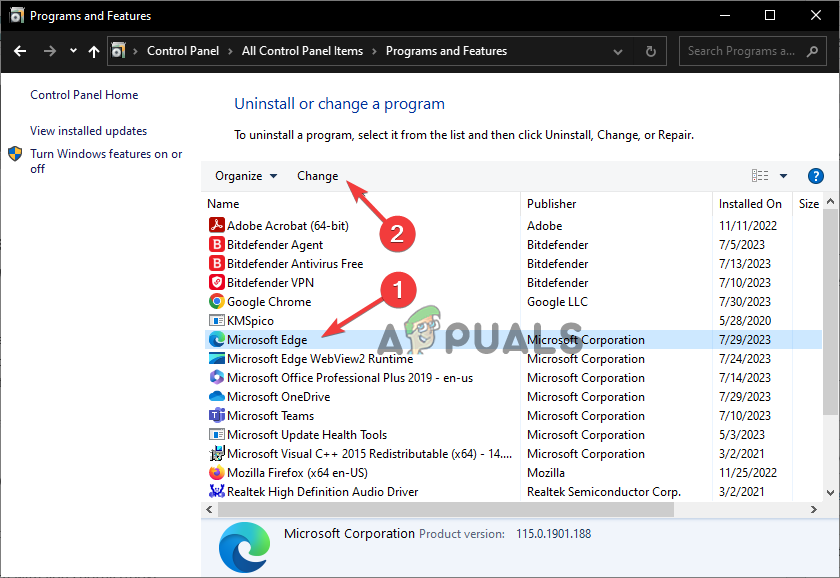Expand the address bar previous locations chevron
The height and width of the screenshot is (578, 840).
617,51
